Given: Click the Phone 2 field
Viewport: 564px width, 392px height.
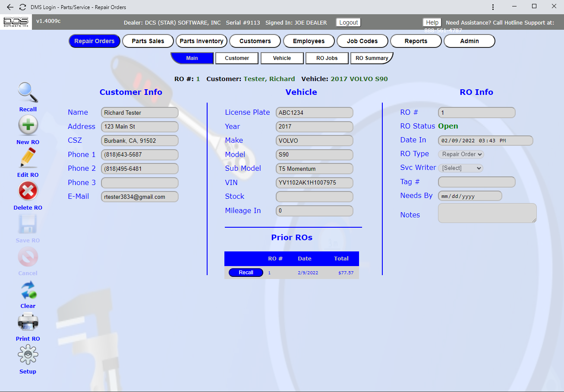Looking at the screenshot, I should click(x=140, y=169).
